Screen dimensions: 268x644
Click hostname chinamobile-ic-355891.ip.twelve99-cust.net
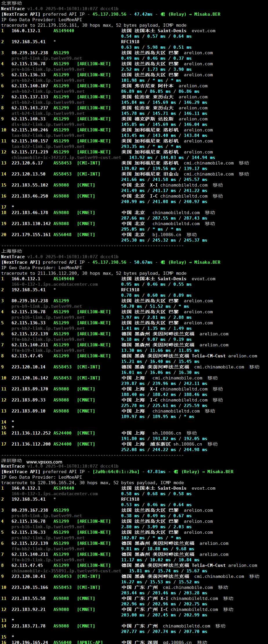(66, 571)
